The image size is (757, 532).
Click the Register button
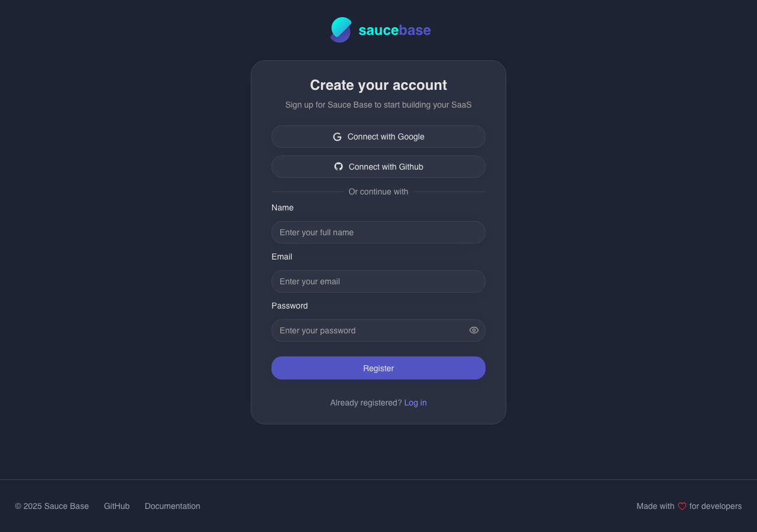pos(378,368)
